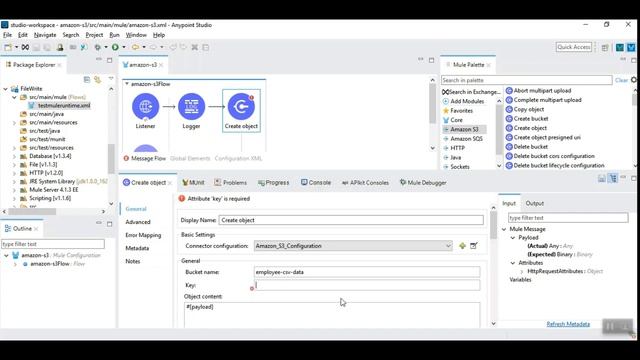This screenshot has height=360, width=640.
Task: Collapse the Payload node in Input tree
Action: tap(513, 238)
